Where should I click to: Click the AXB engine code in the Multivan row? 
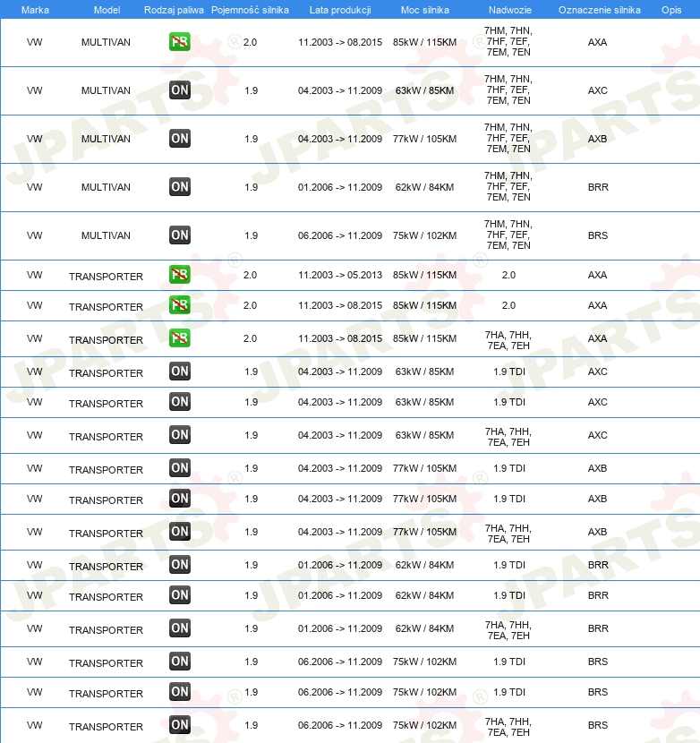pos(597,139)
